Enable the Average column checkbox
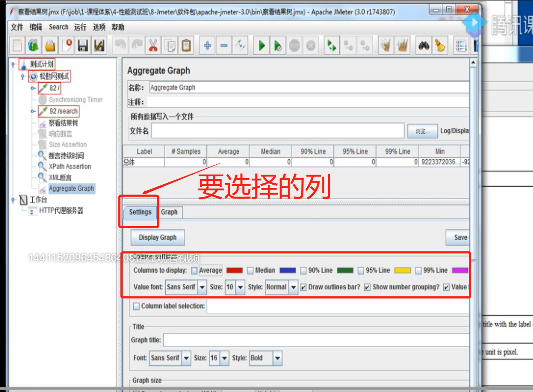Screen dimensions: 533x392 point(194,271)
